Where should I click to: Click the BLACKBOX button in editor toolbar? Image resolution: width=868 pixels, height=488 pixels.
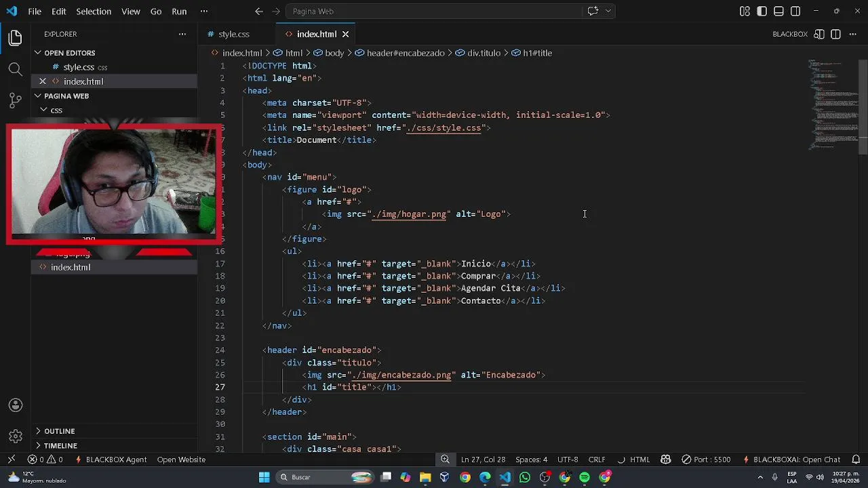click(x=790, y=34)
